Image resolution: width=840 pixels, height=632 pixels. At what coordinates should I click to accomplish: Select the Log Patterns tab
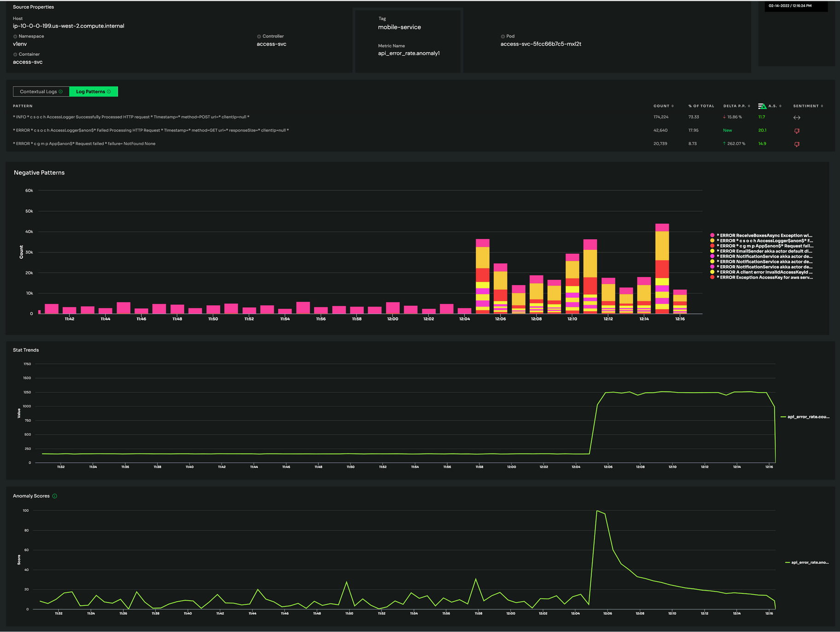click(91, 92)
